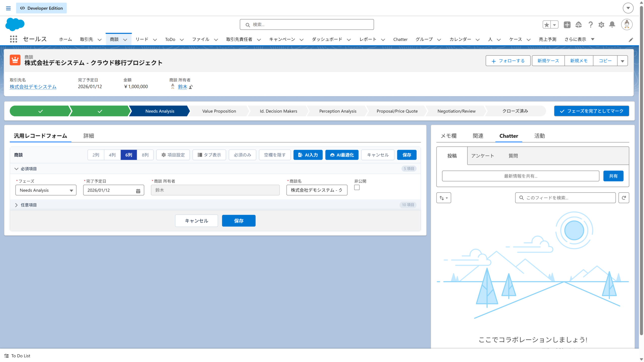644x362 pixels.
Task: Toggle 空欄を隠す option
Action: (x=275, y=155)
